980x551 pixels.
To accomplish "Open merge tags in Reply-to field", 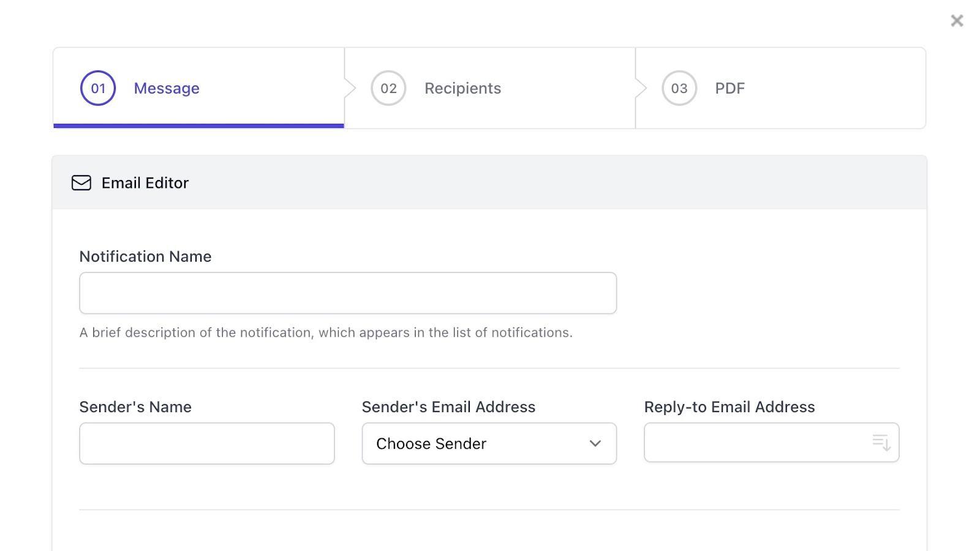I will (881, 442).
